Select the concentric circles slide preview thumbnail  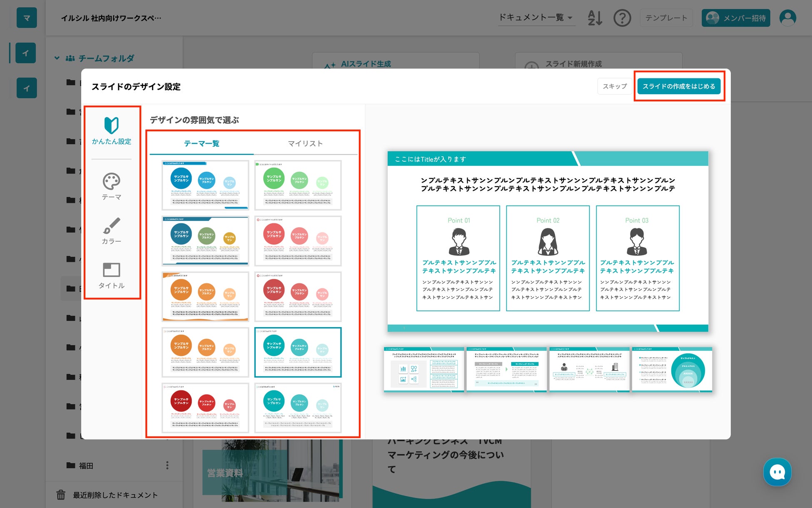click(x=672, y=369)
